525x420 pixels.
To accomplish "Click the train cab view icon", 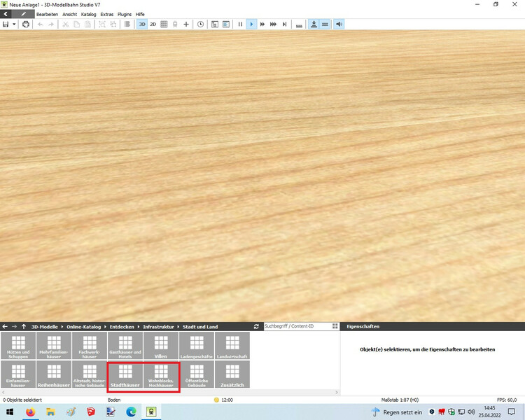I will tap(175, 24).
